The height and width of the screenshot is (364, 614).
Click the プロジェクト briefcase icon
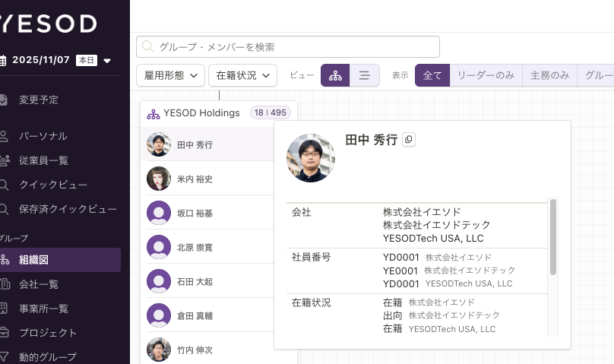point(4,332)
